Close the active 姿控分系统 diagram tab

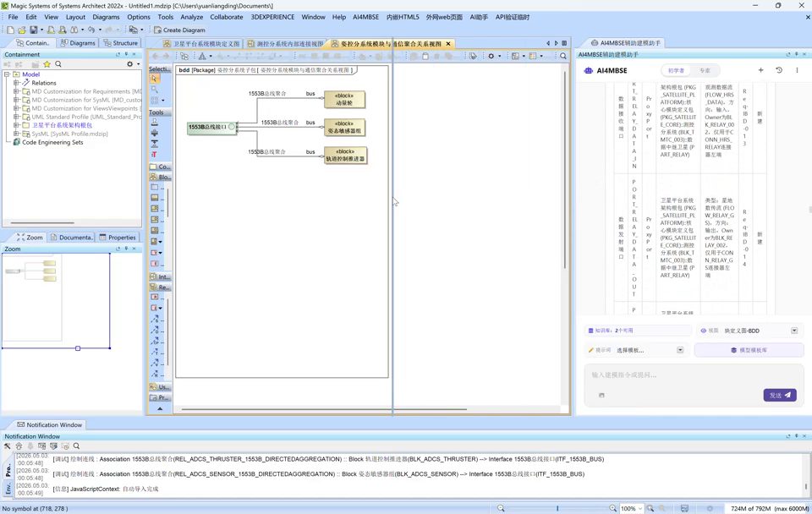448,43
